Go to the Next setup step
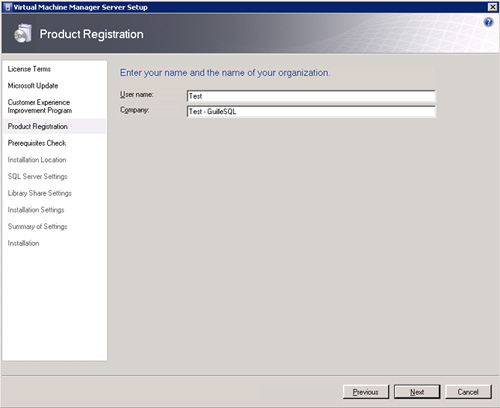The image size is (500, 408). [x=417, y=392]
